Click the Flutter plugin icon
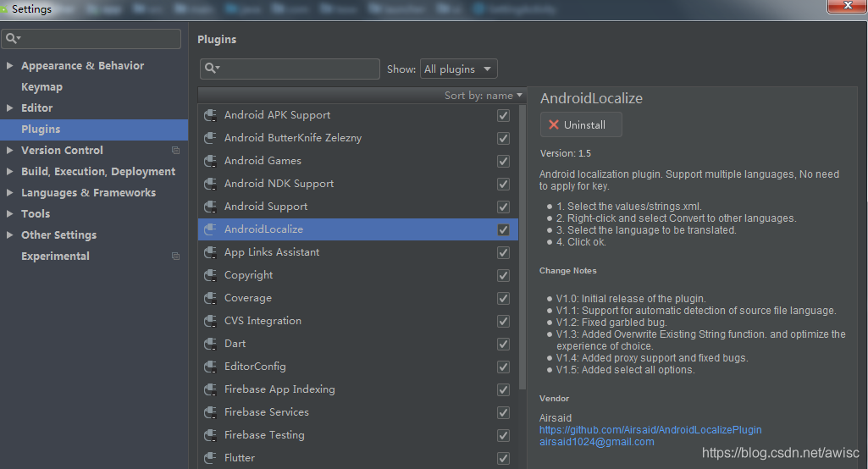868x469 pixels. [210, 458]
